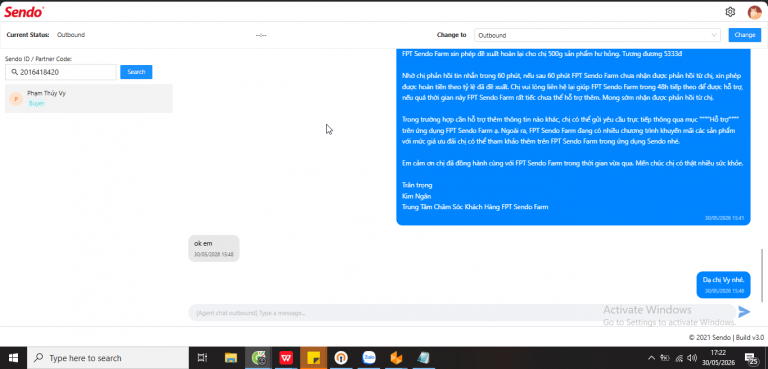The height and width of the screenshot is (369, 768).
Task: Show hidden system tray icons
Action: coord(651,358)
